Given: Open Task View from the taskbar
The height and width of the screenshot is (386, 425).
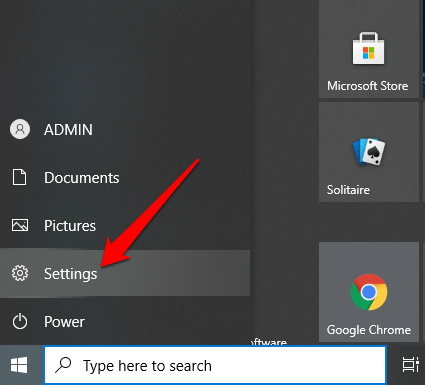Looking at the screenshot, I should point(410,365).
